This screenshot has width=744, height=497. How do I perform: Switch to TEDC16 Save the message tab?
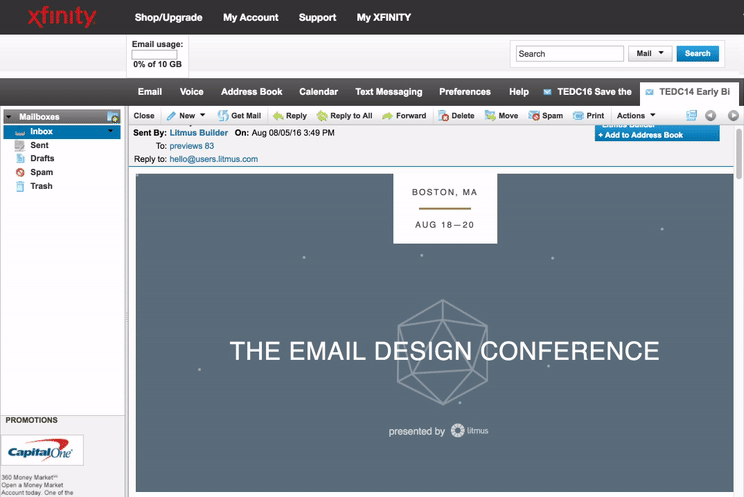click(x=587, y=92)
